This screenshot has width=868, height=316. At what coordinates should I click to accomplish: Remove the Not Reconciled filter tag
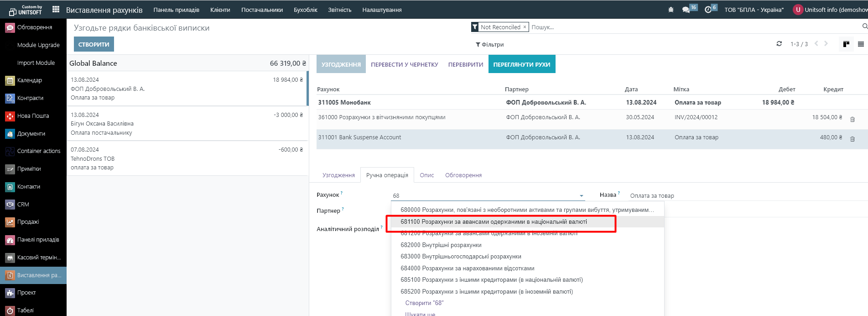[525, 27]
